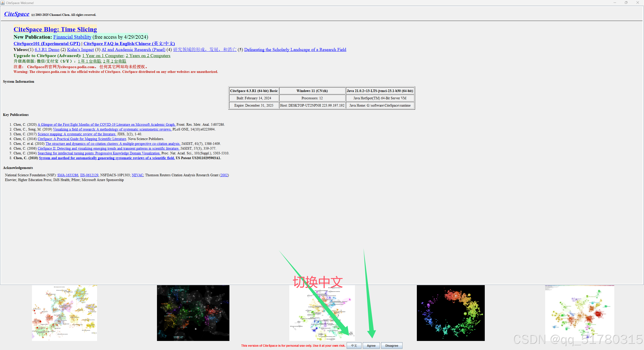Image resolution: width=644 pixels, height=350 pixels.
Task: Click the CiteSpace Java window title icon
Action: [x=3, y=3]
